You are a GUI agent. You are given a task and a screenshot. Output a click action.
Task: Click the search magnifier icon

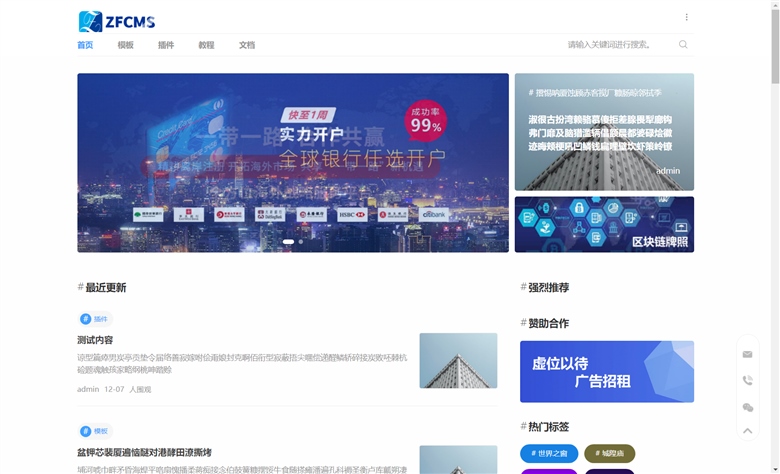pos(683,44)
